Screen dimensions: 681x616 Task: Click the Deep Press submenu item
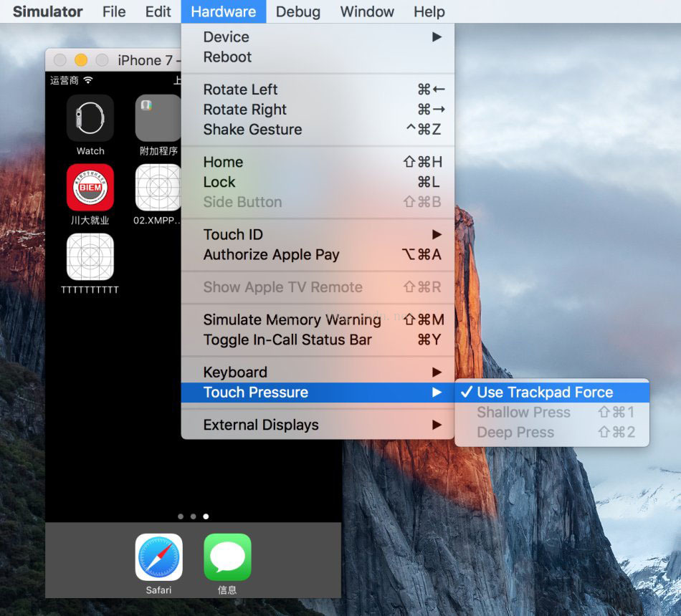pos(552,432)
